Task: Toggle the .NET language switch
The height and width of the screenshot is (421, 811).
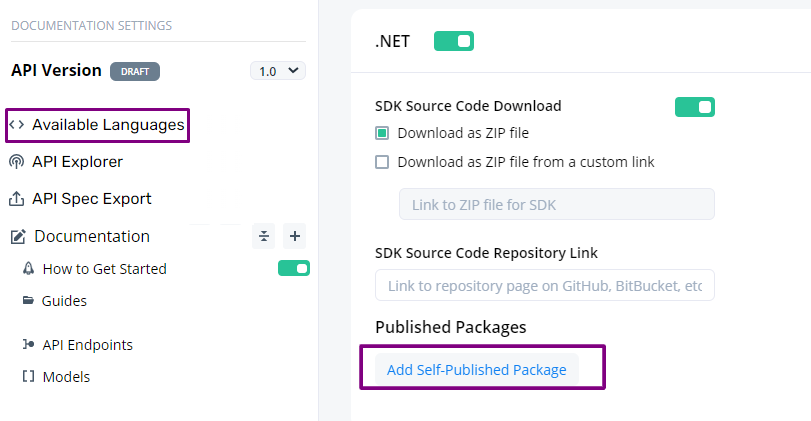Action: coord(454,41)
